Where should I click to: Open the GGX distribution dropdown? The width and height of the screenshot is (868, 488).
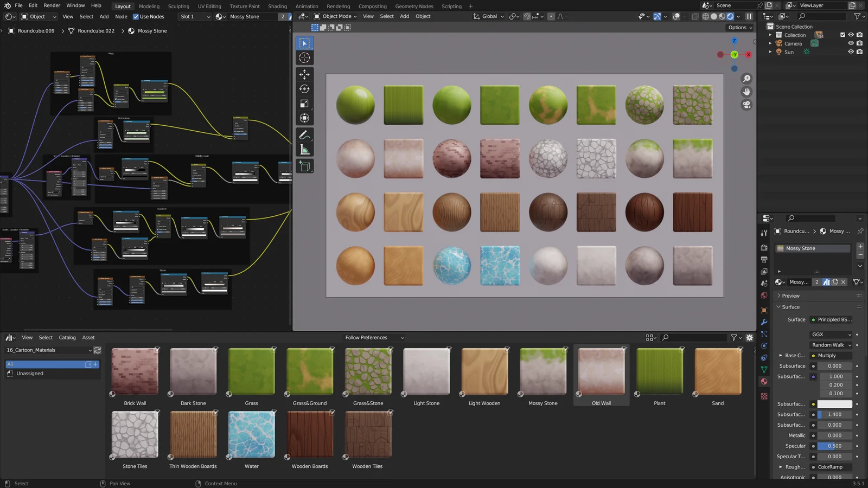point(831,335)
